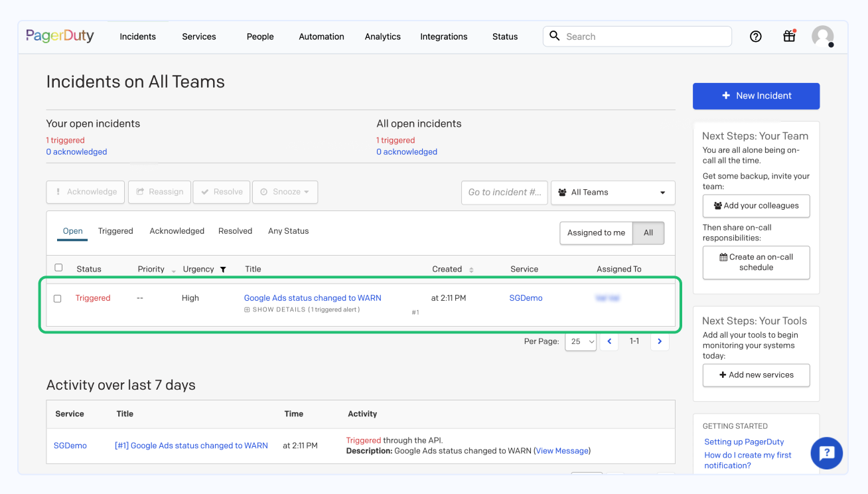
Task: Click the search magnifier icon
Action: pyautogui.click(x=555, y=36)
